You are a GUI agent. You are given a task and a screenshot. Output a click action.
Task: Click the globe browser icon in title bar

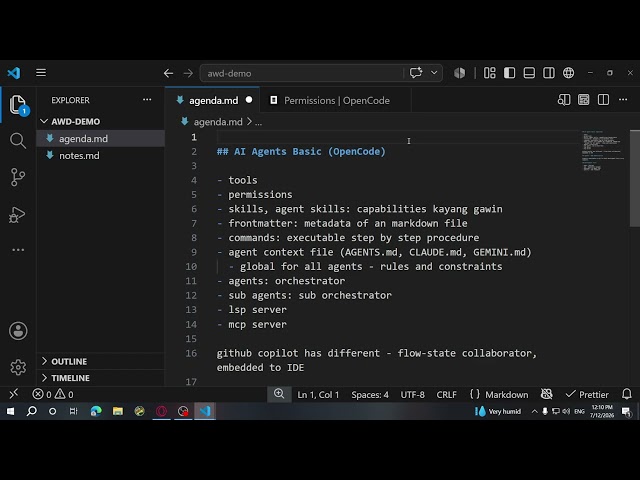569,73
